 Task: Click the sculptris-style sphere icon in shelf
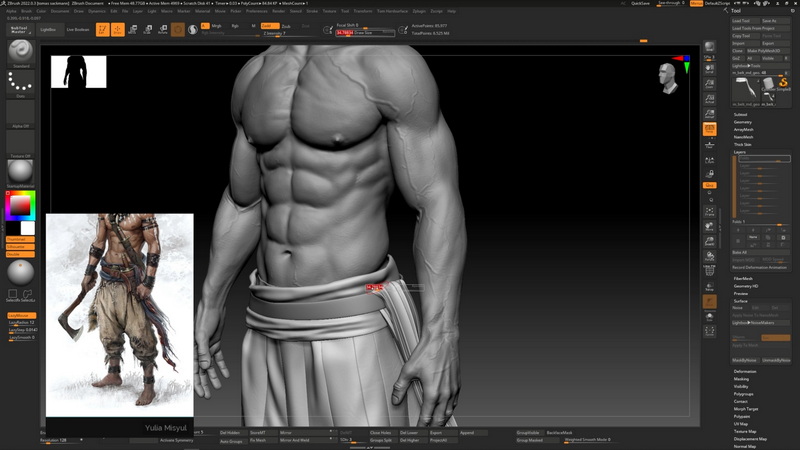[193, 30]
